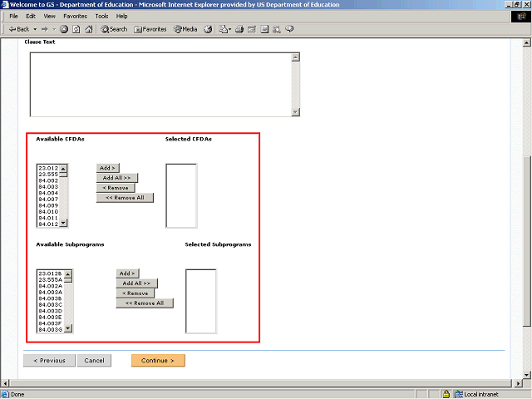Expand the Back button history dropdown arrow
The image size is (532, 399).
(x=34, y=29)
